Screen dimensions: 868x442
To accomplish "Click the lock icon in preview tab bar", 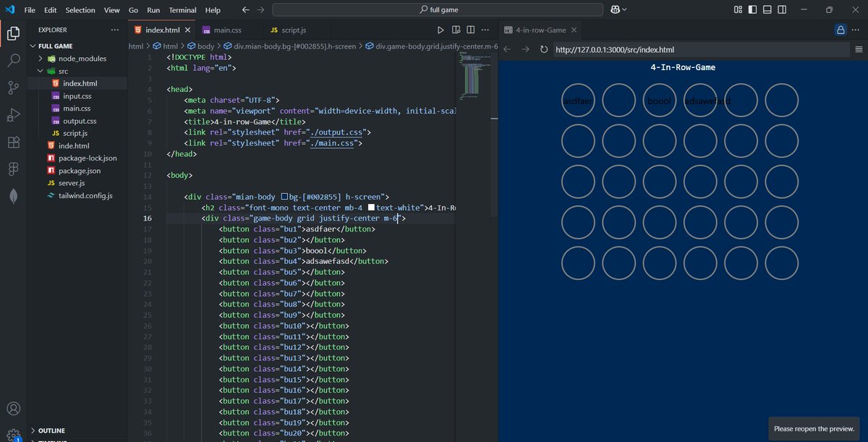I will [841, 30].
